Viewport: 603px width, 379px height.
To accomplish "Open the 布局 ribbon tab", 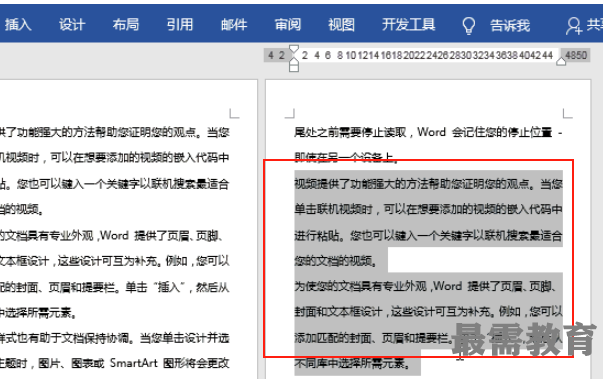I will coord(125,25).
